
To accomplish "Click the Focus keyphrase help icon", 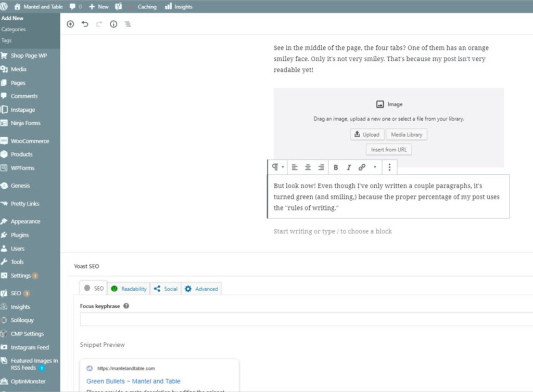I will click(x=126, y=306).
